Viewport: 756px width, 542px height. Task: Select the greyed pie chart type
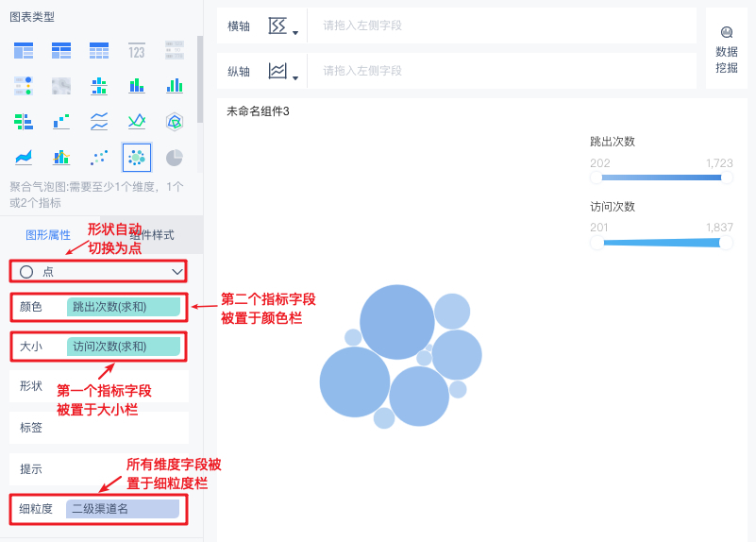(174, 157)
